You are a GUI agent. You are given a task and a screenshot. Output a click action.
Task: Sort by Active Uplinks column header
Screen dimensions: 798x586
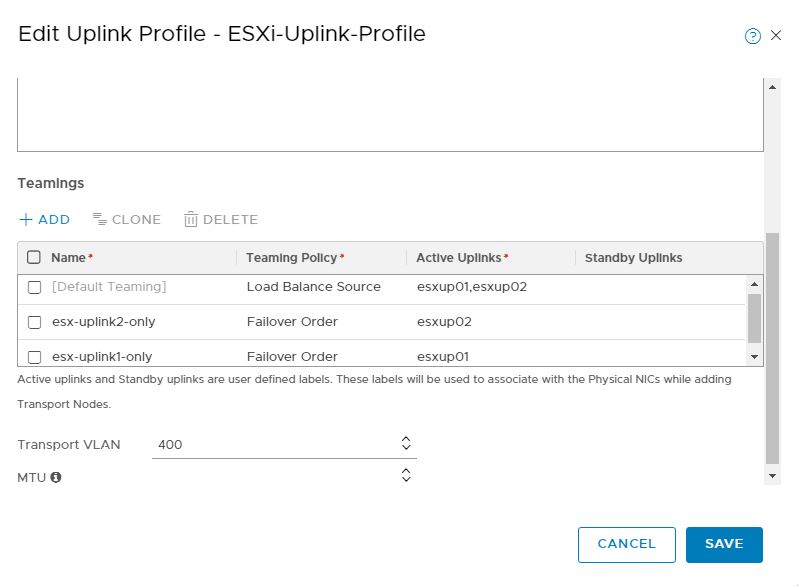[x=459, y=258]
